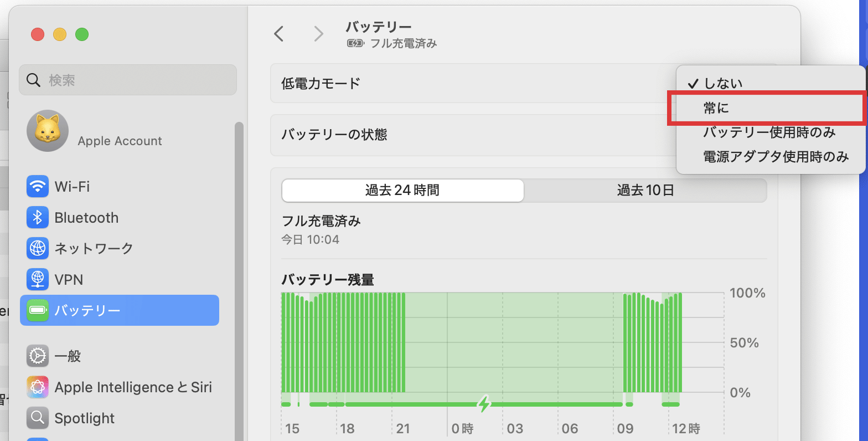Click the 一般 gear icon
This screenshot has width=868, height=441.
[38, 356]
